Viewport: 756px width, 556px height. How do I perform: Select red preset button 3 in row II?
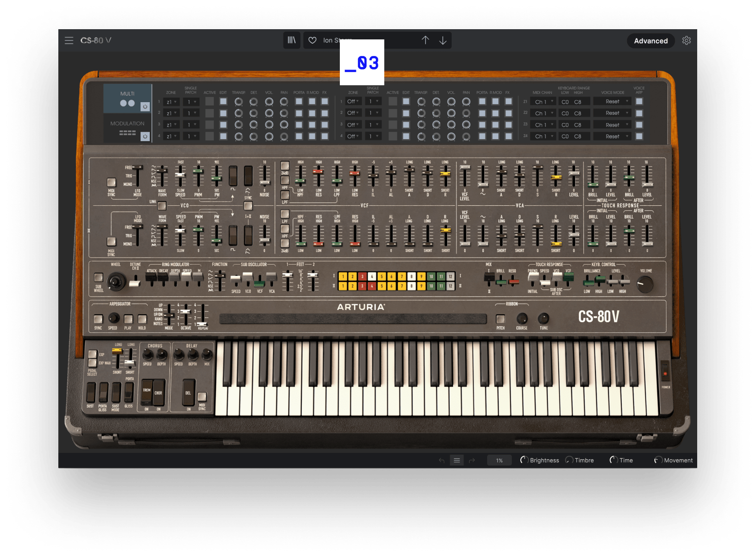[x=362, y=286]
